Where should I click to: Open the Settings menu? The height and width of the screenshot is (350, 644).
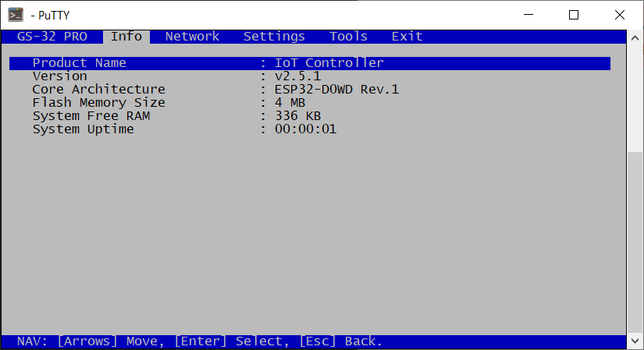[274, 37]
